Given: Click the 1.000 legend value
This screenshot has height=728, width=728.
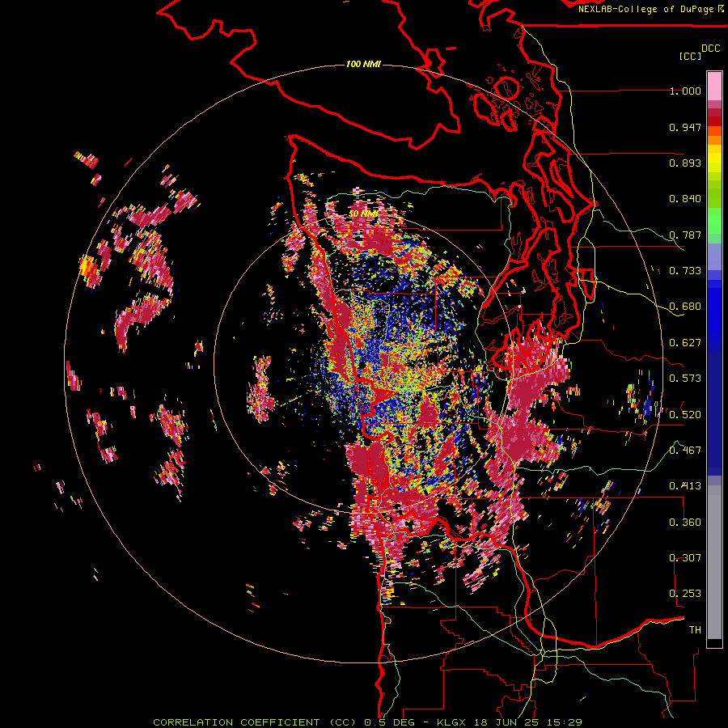Looking at the screenshot, I should click(x=685, y=91).
